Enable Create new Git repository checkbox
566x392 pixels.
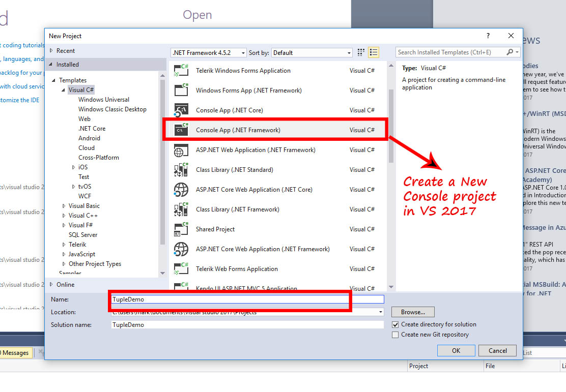pos(395,335)
